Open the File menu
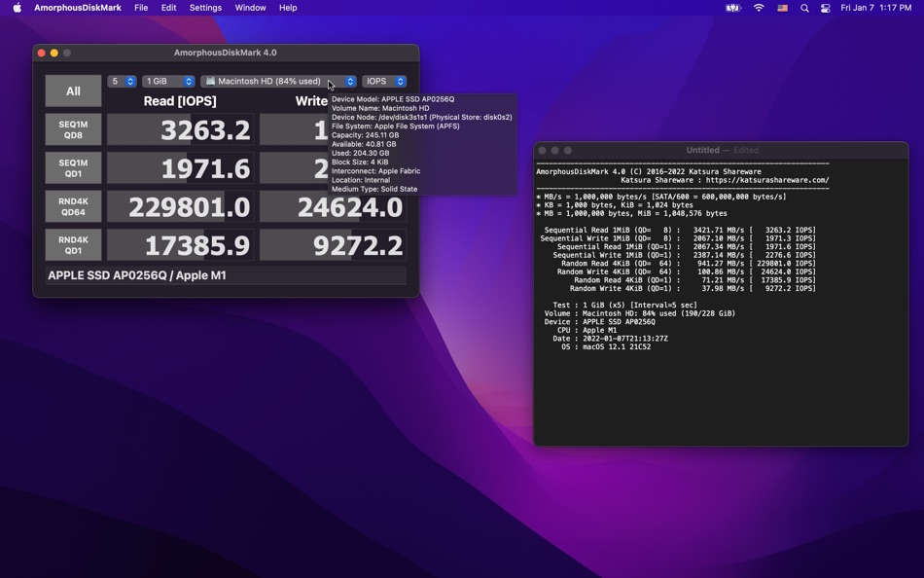 pyautogui.click(x=141, y=8)
